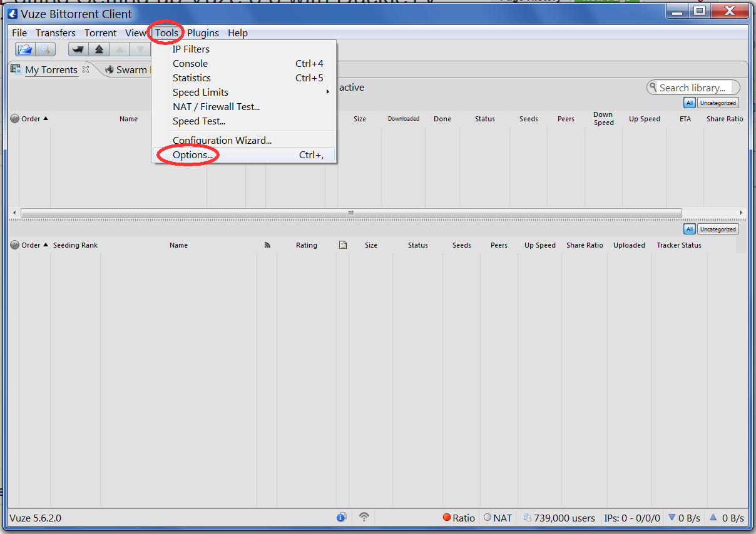The height and width of the screenshot is (534, 756).
Task: Click the blue info icon in status bar
Action: 341,518
